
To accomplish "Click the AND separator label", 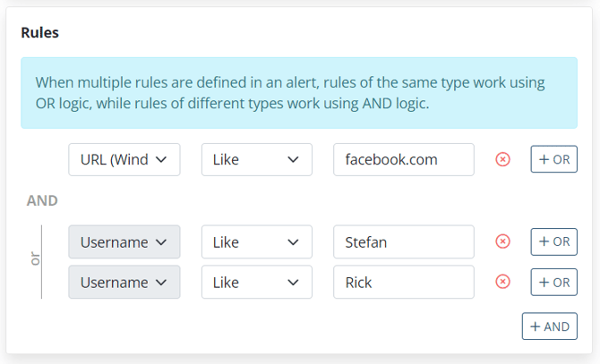I will tap(42, 200).
